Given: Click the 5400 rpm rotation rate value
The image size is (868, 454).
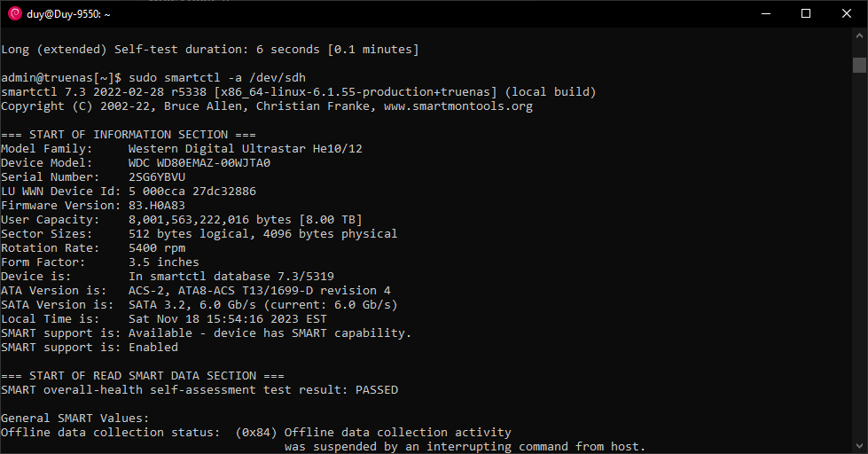Looking at the screenshot, I should click(x=157, y=248).
